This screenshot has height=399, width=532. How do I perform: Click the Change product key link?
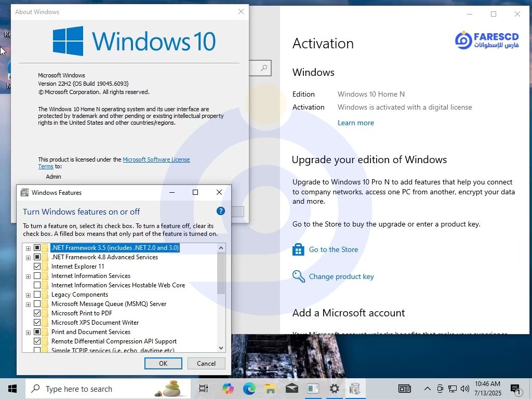point(341,276)
